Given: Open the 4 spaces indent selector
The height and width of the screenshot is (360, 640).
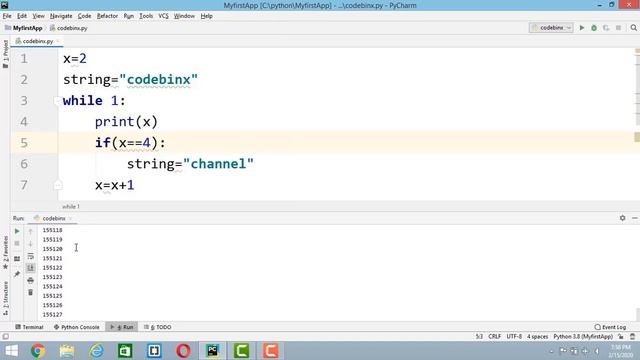Looking at the screenshot, I should (x=537, y=337).
